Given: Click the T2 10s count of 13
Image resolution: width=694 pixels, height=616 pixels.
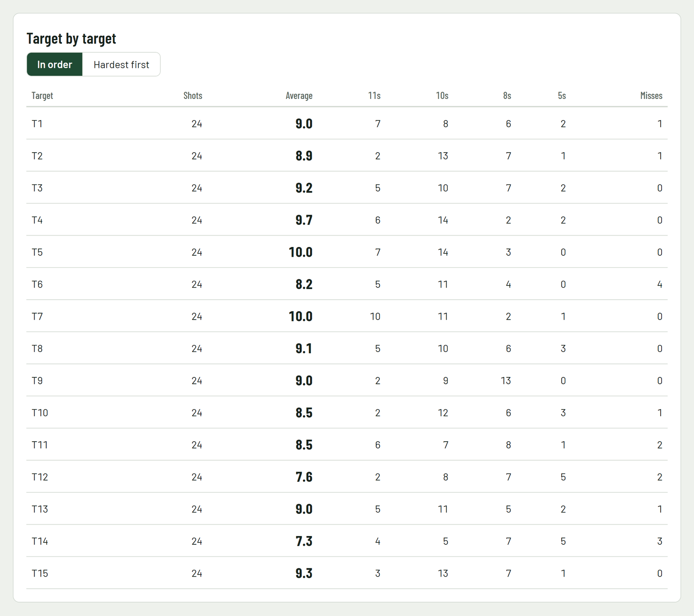Looking at the screenshot, I should point(443,156).
